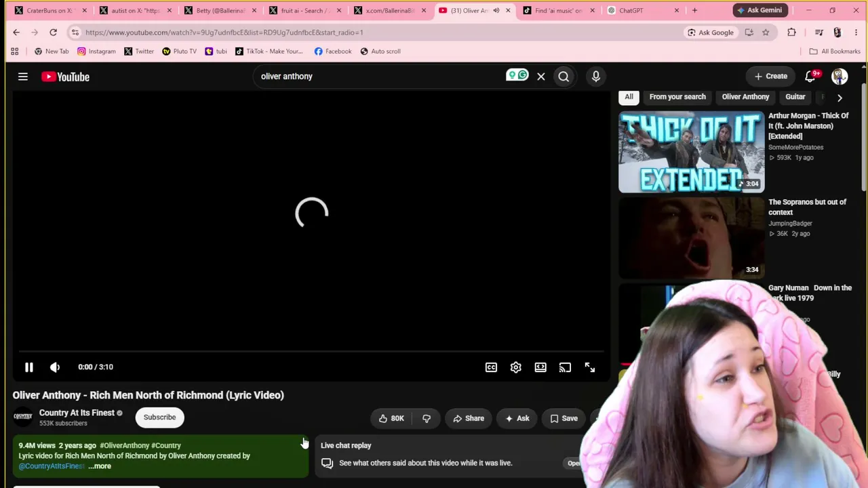Go back one page in Chrome

(x=16, y=33)
